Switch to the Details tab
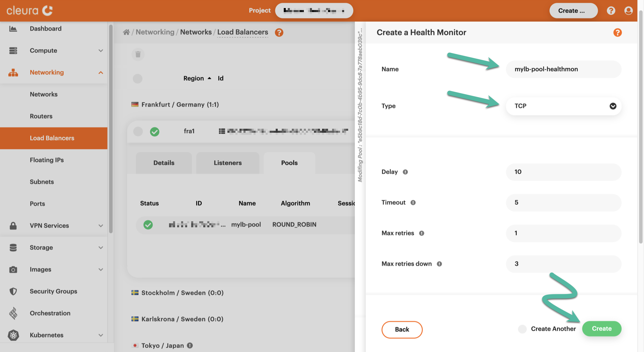 pos(164,163)
